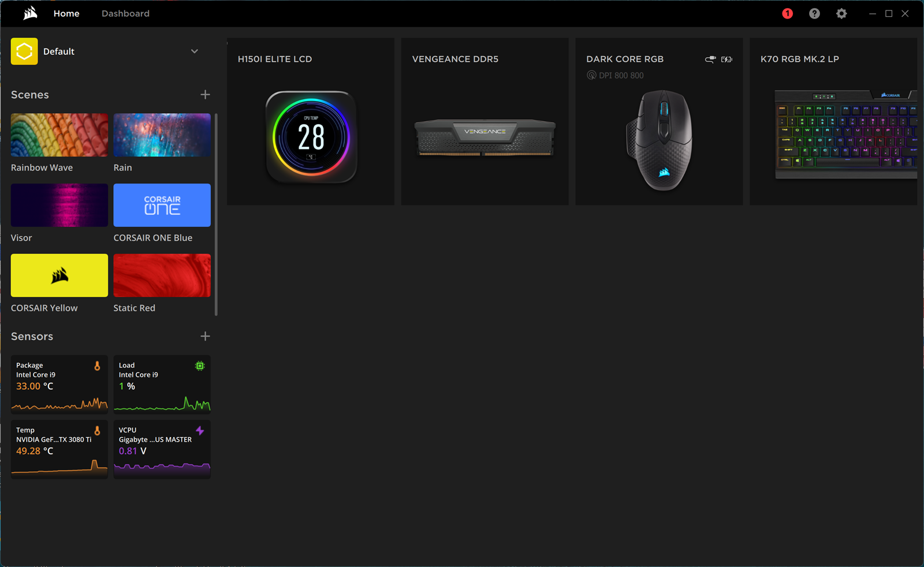The width and height of the screenshot is (924, 567).
Task: Minimize the iCUE window
Action: 873,13
